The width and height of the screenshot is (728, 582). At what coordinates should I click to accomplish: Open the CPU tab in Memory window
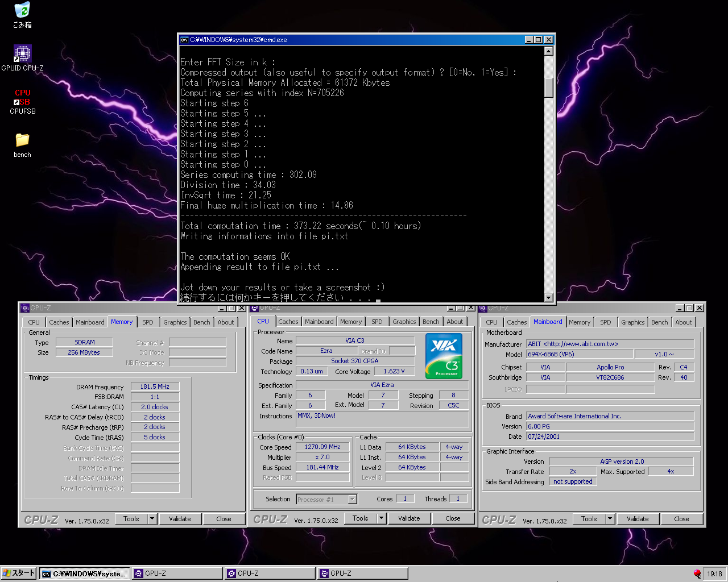34,322
